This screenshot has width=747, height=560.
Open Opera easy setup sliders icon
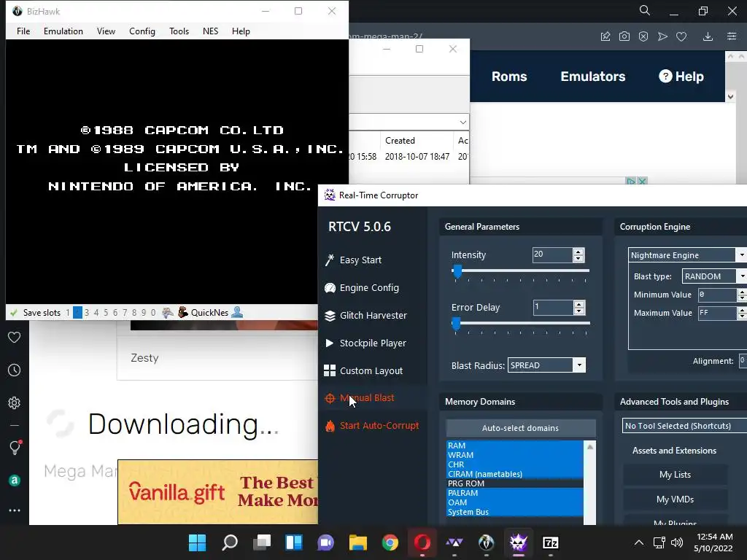click(x=732, y=36)
